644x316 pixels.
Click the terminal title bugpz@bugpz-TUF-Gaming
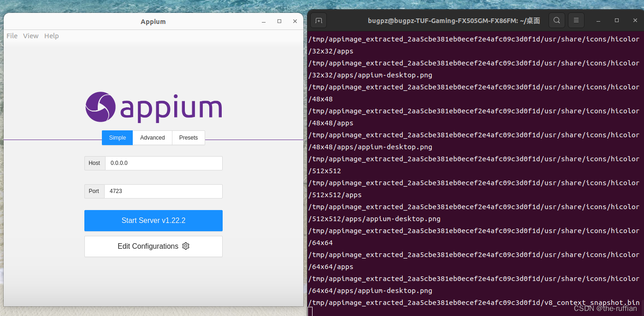pos(454,20)
